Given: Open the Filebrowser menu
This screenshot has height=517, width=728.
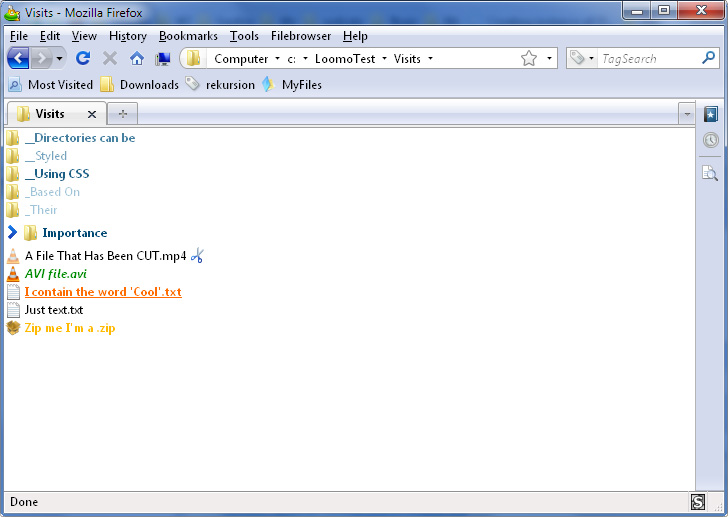Looking at the screenshot, I should (301, 36).
